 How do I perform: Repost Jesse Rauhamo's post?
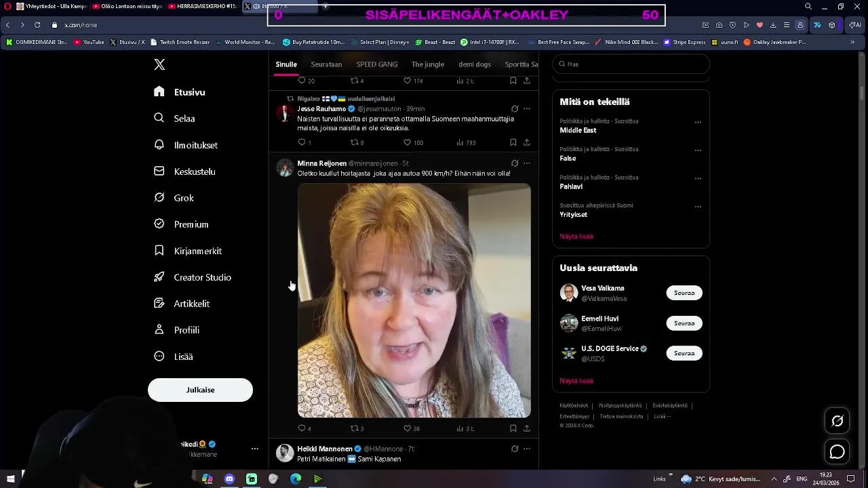click(x=357, y=142)
